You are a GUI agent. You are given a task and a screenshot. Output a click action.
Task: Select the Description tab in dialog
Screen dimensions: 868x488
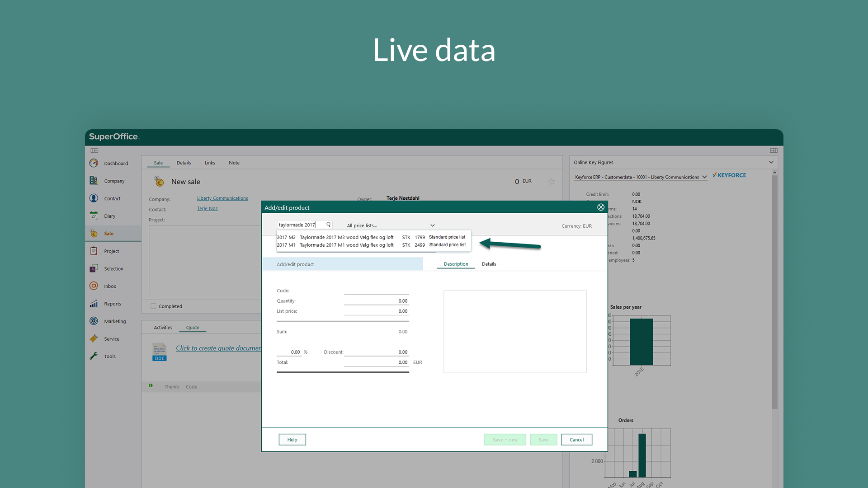pos(456,264)
